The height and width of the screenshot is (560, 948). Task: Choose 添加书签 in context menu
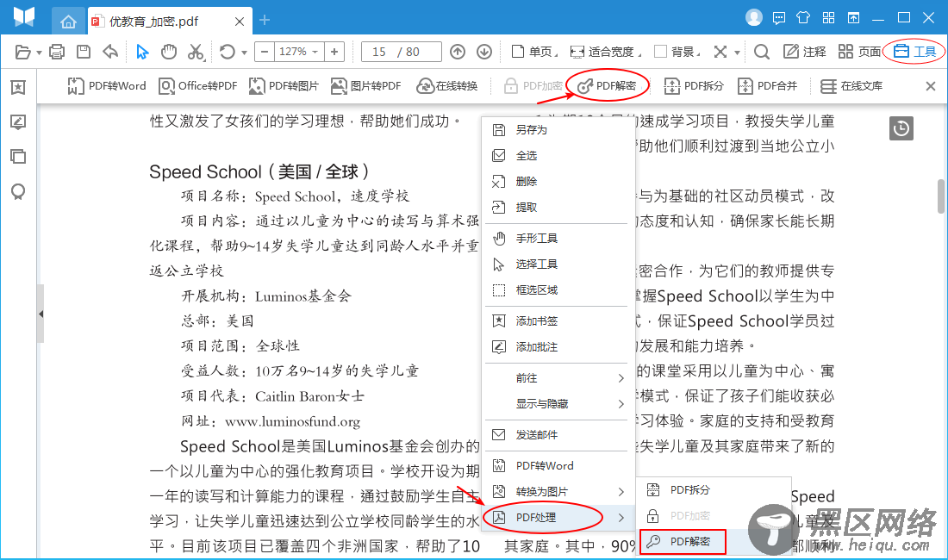point(558,321)
